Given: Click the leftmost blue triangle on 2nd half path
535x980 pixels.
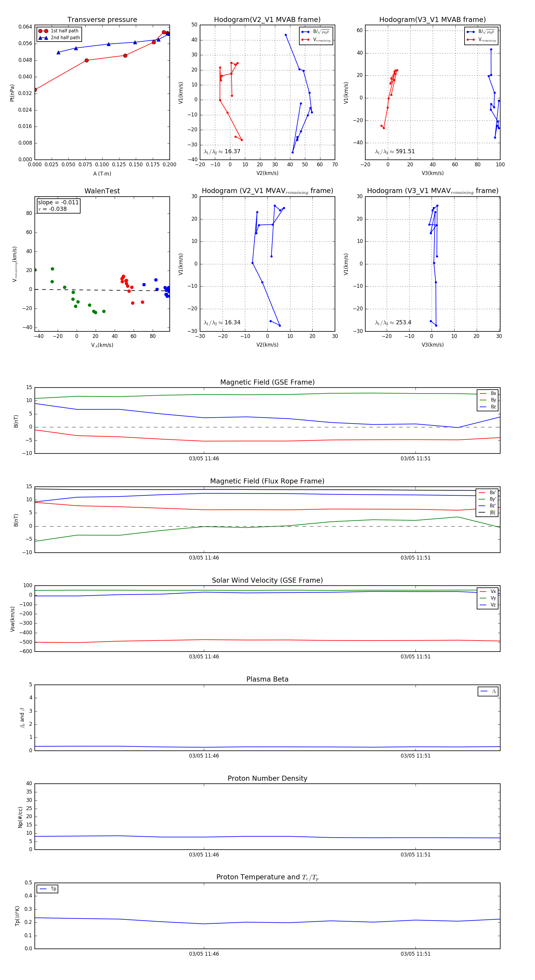Looking at the screenshot, I should 58,53.
